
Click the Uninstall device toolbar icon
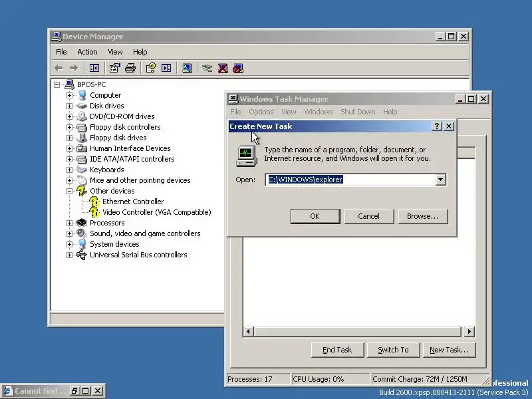click(223, 68)
